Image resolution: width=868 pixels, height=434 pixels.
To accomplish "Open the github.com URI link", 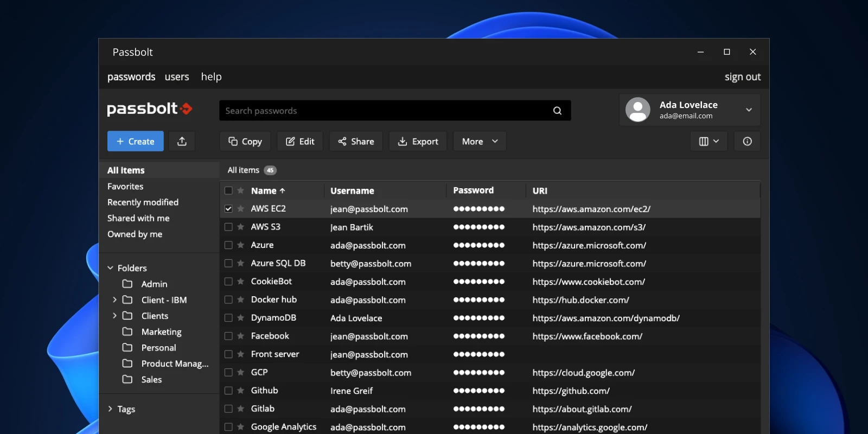I will point(571,391).
